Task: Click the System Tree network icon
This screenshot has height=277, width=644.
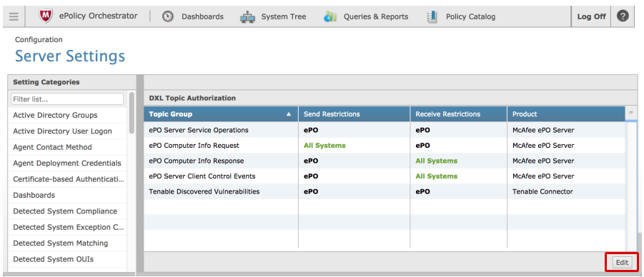Action: tap(247, 17)
